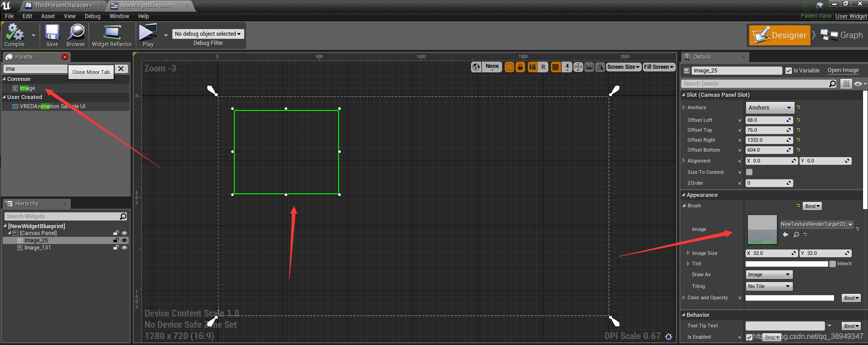Image resolution: width=868 pixels, height=345 pixels.
Task: Open the Draw As dropdown
Action: pos(769,274)
